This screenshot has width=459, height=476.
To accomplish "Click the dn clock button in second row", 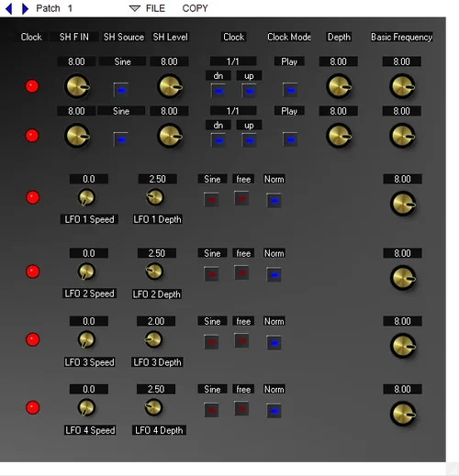I will pos(218,140).
